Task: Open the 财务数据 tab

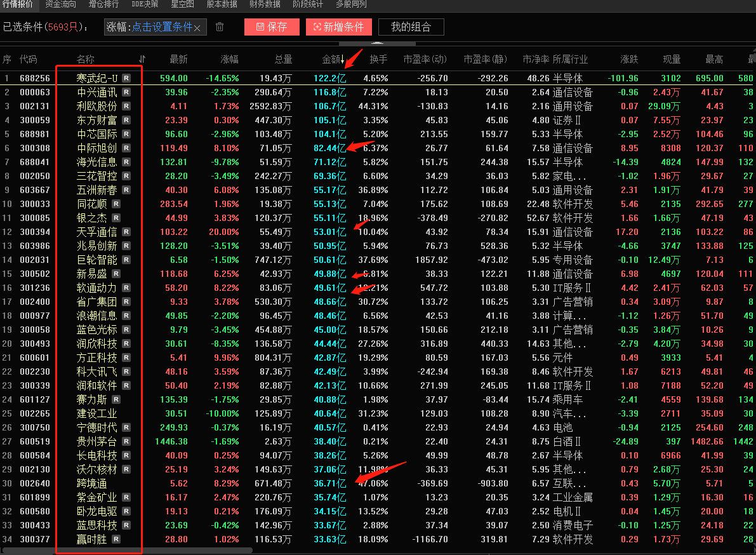Action: click(265, 4)
